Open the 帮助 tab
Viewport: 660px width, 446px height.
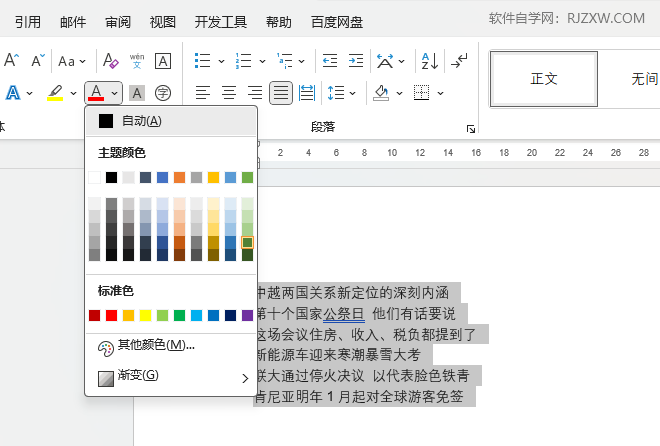(x=279, y=22)
